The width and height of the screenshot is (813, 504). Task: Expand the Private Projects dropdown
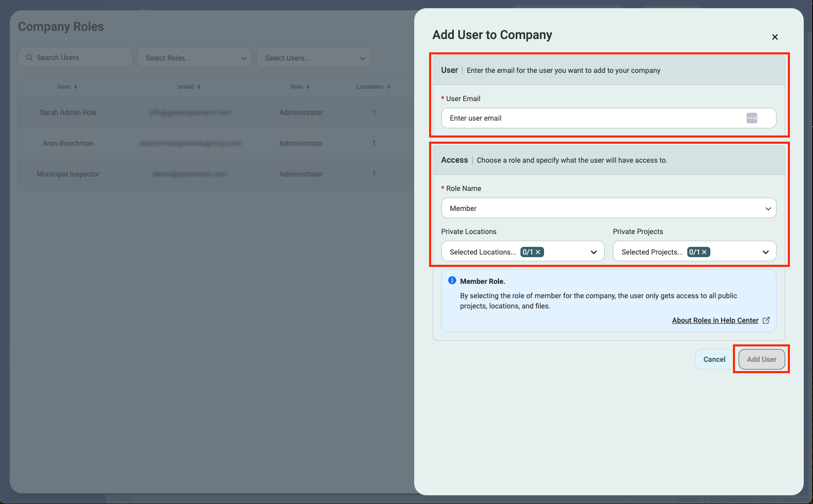click(765, 252)
